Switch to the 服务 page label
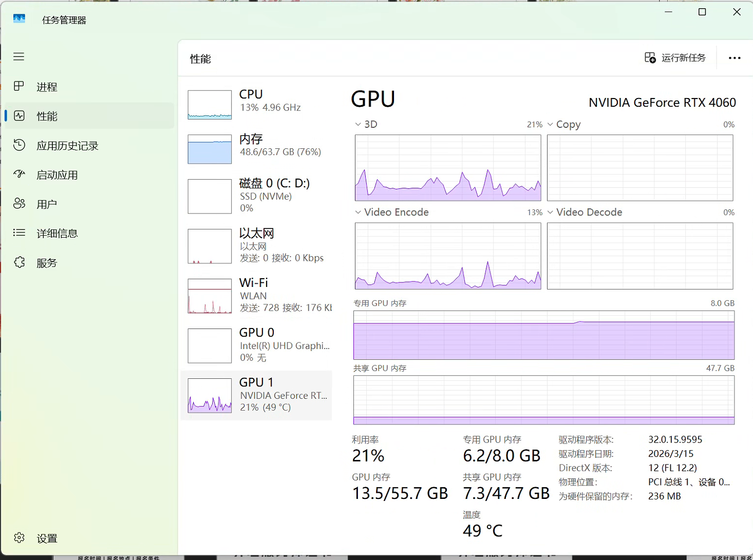The image size is (753, 560). click(x=47, y=263)
